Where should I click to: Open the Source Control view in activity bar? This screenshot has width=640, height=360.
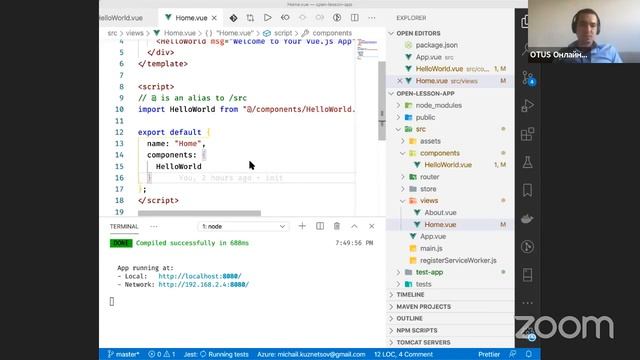[x=528, y=78]
